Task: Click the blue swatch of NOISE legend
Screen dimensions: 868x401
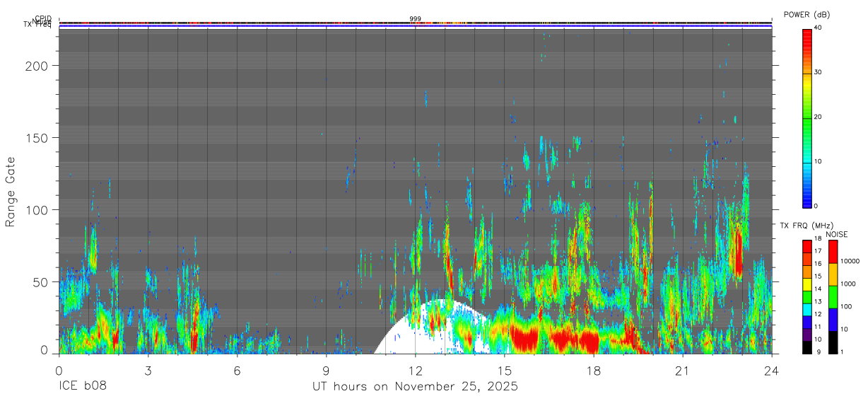Action: coord(833,319)
